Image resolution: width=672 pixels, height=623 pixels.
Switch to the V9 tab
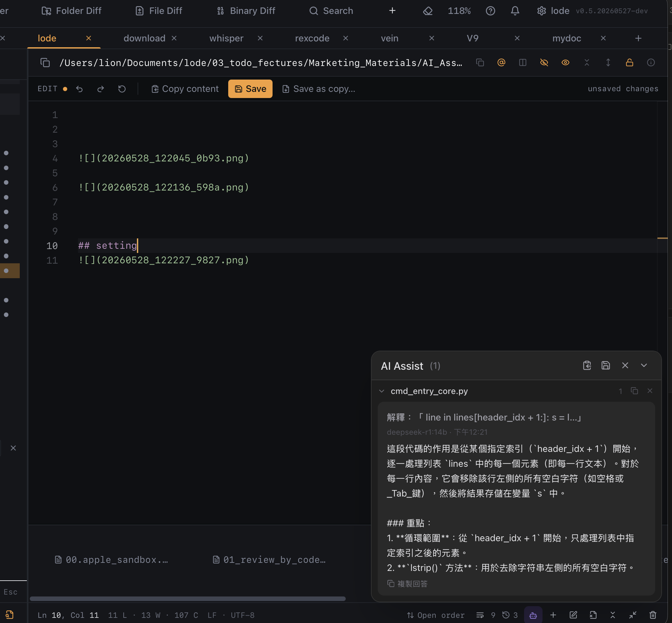[472, 38]
